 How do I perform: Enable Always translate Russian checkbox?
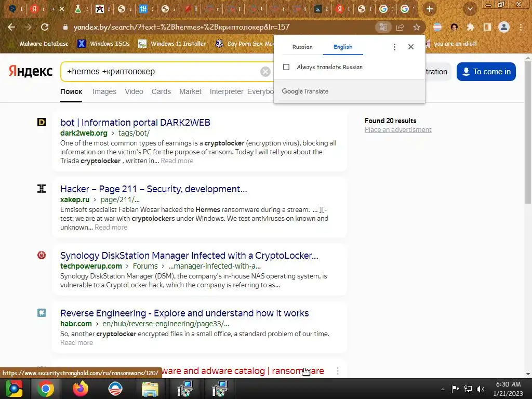286,67
